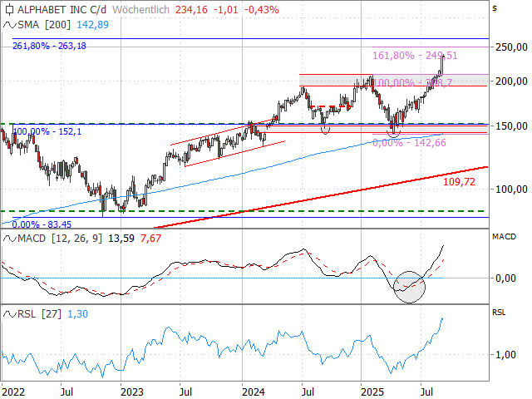Image resolution: width=532 pixels, height=399 pixels.
Task: Click the 161,80% - 249,51 Fibonacci label
Action: (x=415, y=56)
